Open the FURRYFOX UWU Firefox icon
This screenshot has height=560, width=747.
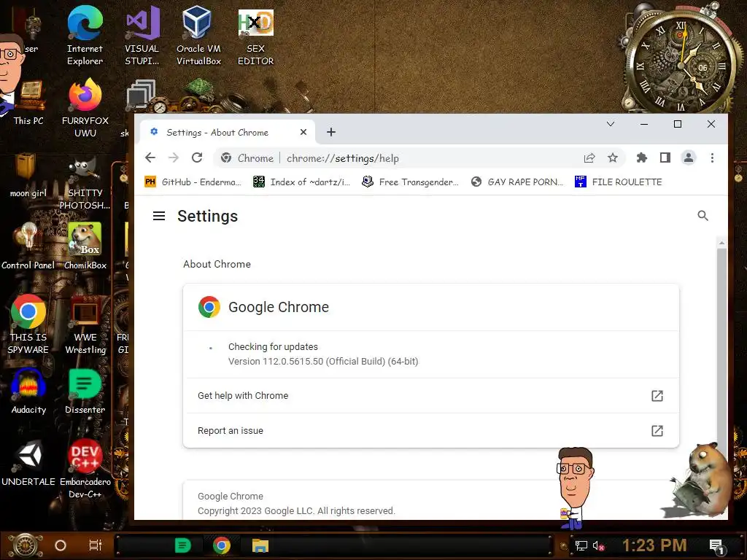[85, 108]
